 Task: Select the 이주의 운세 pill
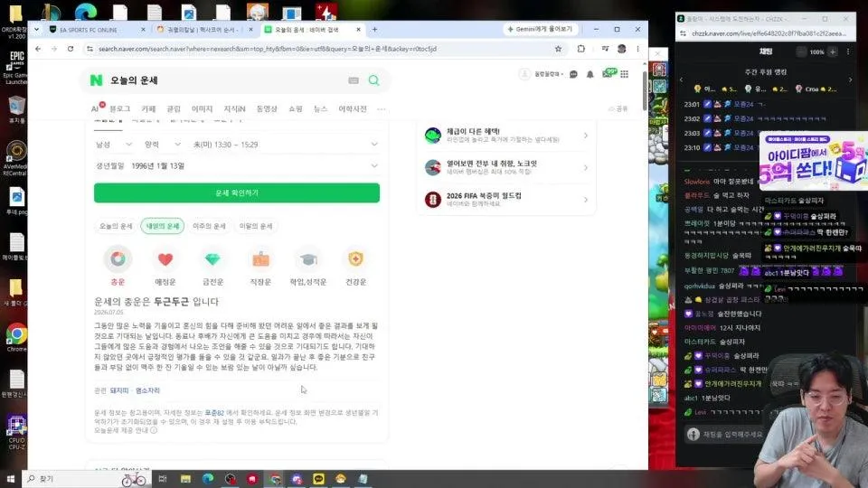pos(209,226)
